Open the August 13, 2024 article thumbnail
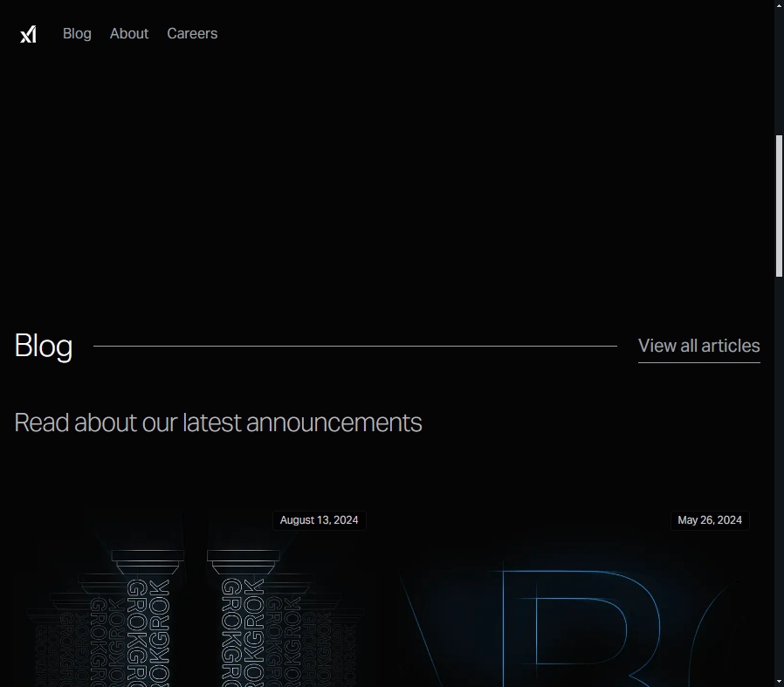This screenshot has height=687, width=784. coord(196,597)
